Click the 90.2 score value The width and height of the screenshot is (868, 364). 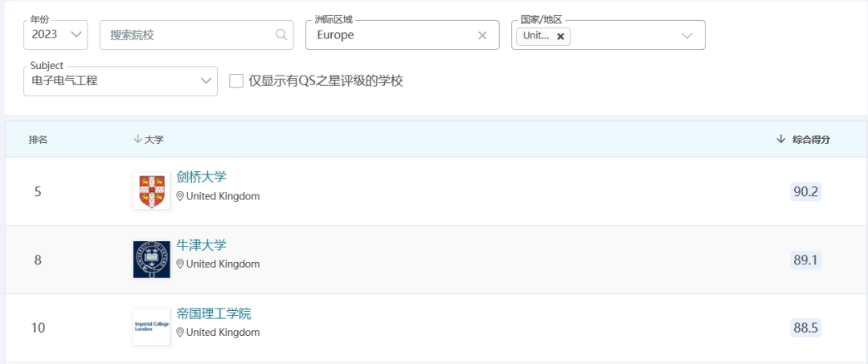[x=806, y=192]
